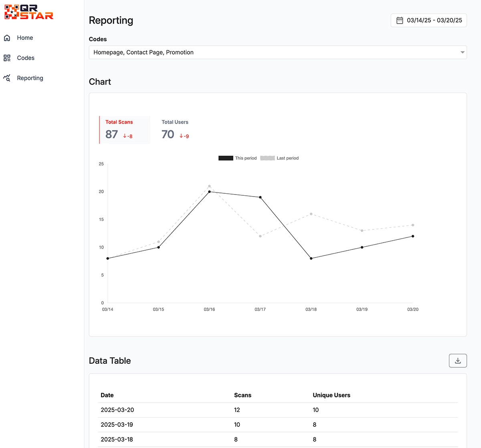Click the dropdown chevron on the Codes field

462,52
